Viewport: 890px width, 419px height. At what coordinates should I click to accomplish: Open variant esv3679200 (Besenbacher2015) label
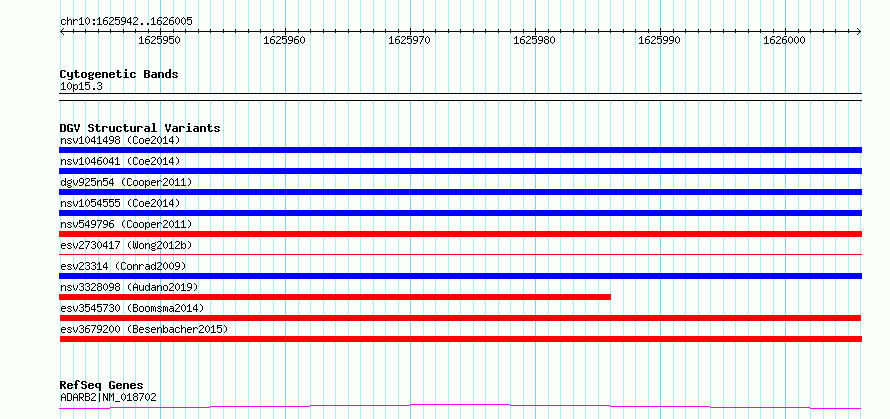click(144, 329)
